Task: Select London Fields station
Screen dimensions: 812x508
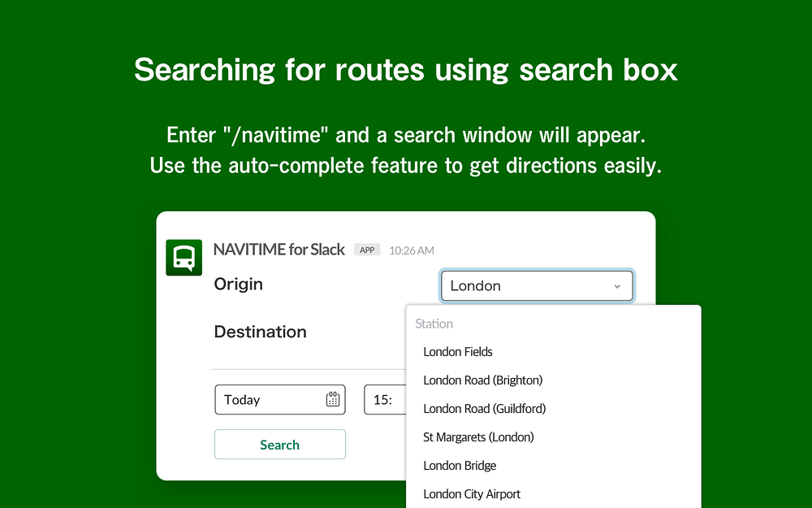Action: point(458,352)
